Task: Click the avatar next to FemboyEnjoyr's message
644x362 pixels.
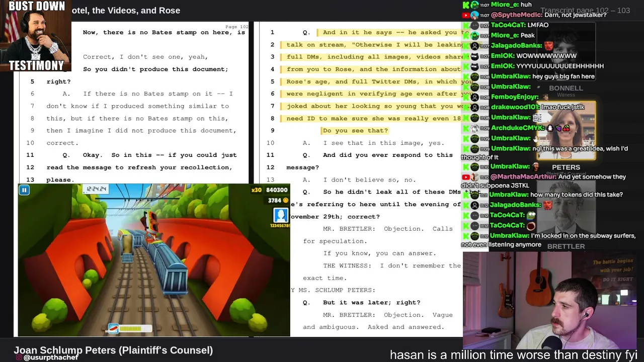Action: [x=474, y=97]
